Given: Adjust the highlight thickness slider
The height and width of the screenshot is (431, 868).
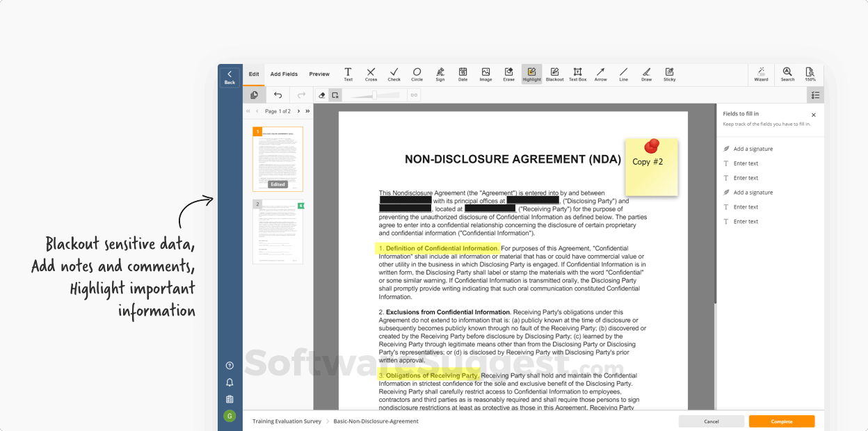Looking at the screenshot, I should pyautogui.click(x=374, y=95).
